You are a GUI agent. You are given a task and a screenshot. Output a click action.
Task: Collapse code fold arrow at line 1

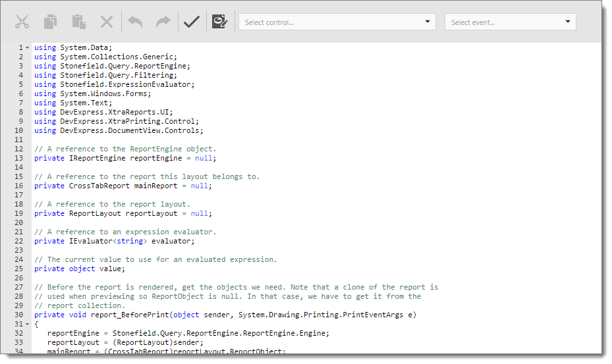pyautogui.click(x=27, y=48)
